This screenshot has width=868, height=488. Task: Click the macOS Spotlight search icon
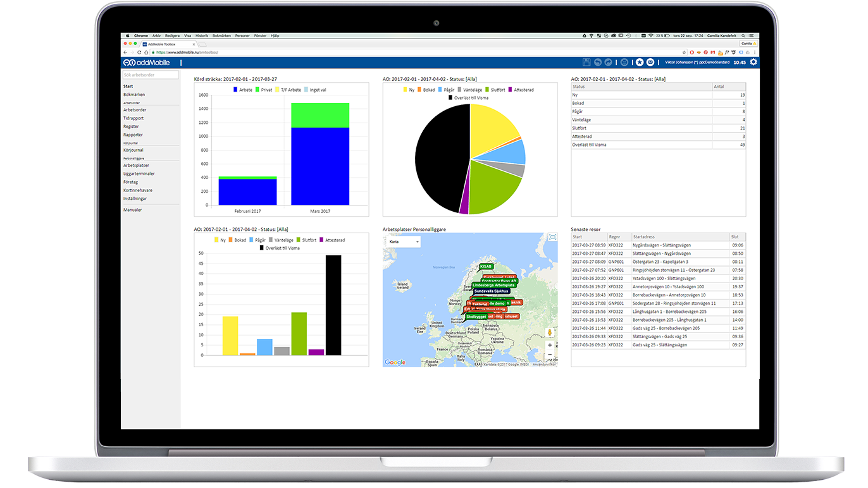(x=743, y=36)
